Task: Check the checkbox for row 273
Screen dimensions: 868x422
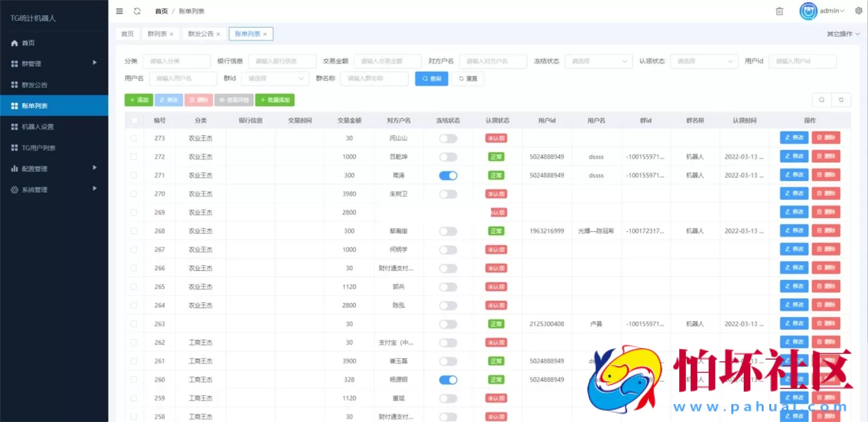Action: [134, 138]
